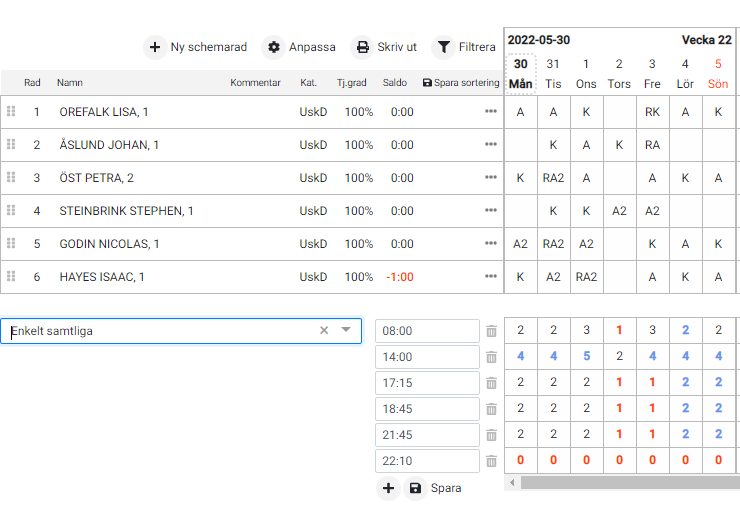The height and width of the screenshot is (509, 740).
Task: Open the Filtrera funnel filter
Action: (x=443, y=47)
